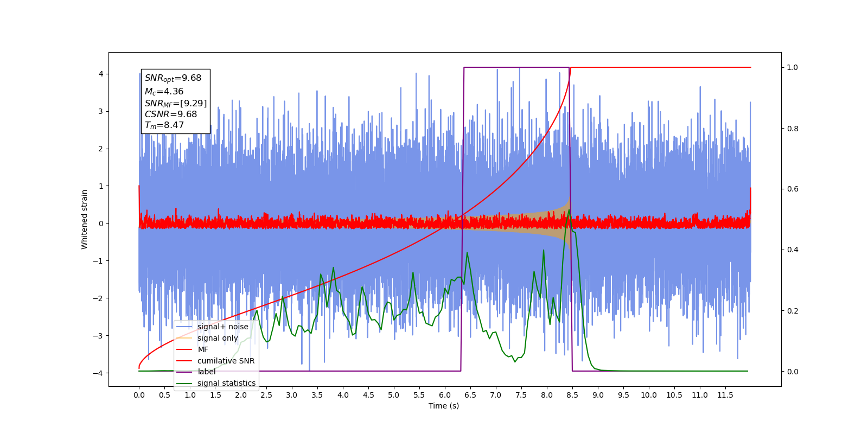Click the right y-axis tick label 0.2
868x434 pixels.
pos(793,311)
